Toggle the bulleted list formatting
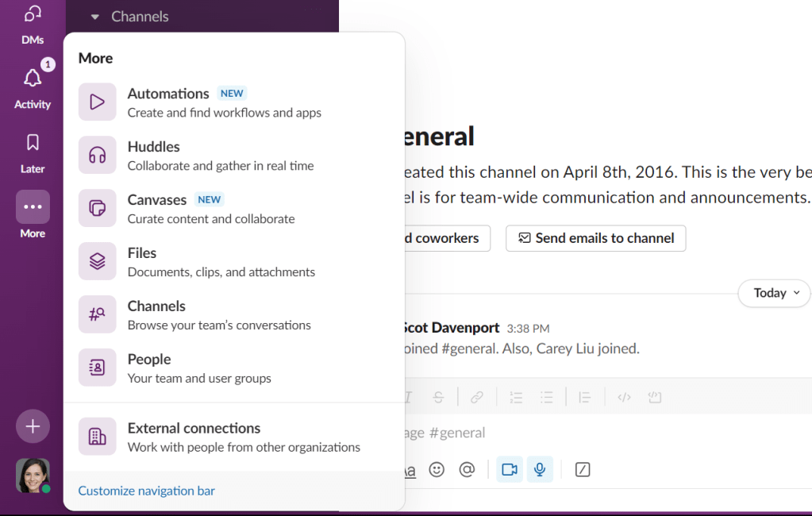The image size is (812, 516). click(546, 398)
